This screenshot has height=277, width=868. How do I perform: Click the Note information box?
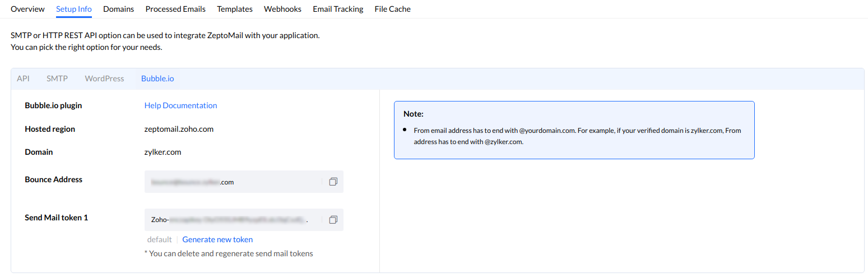tap(574, 130)
